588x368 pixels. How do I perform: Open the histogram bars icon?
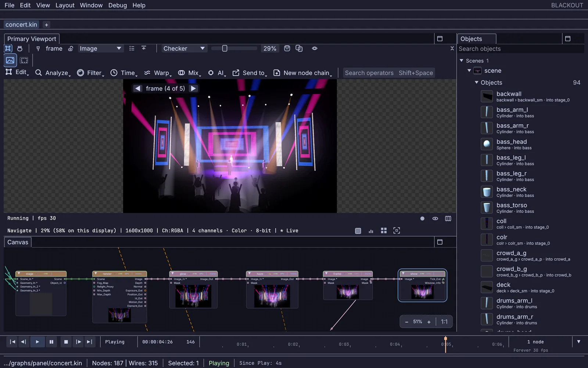point(371,231)
